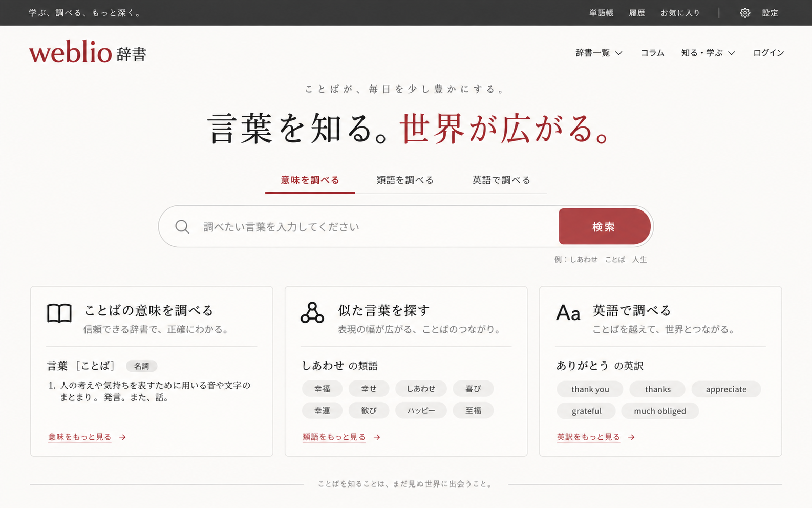Screen dimensions: 812x508
Task: Expand the 知る・学ぶ dropdown
Action: (708, 53)
